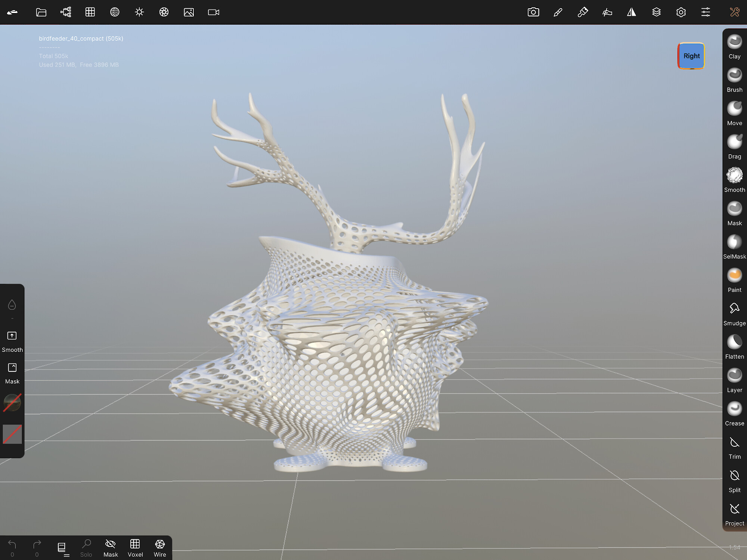The width and height of the screenshot is (747, 560).
Task: Click the disabled material sphere swatch
Action: click(x=12, y=403)
